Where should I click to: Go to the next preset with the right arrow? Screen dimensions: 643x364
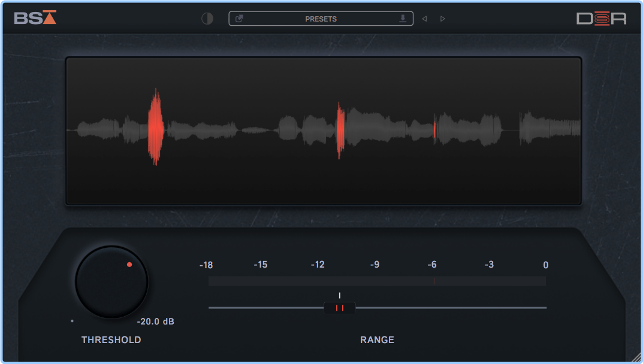tap(442, 19)
